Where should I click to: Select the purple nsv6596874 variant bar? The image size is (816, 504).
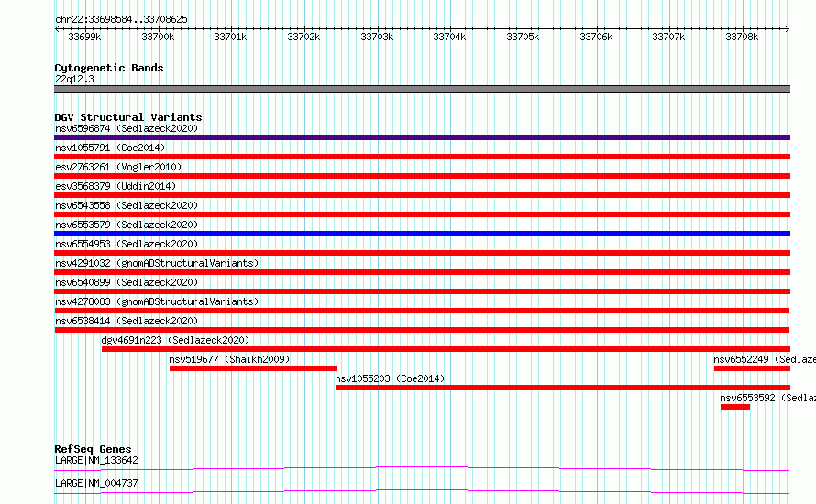click(422, 137)
